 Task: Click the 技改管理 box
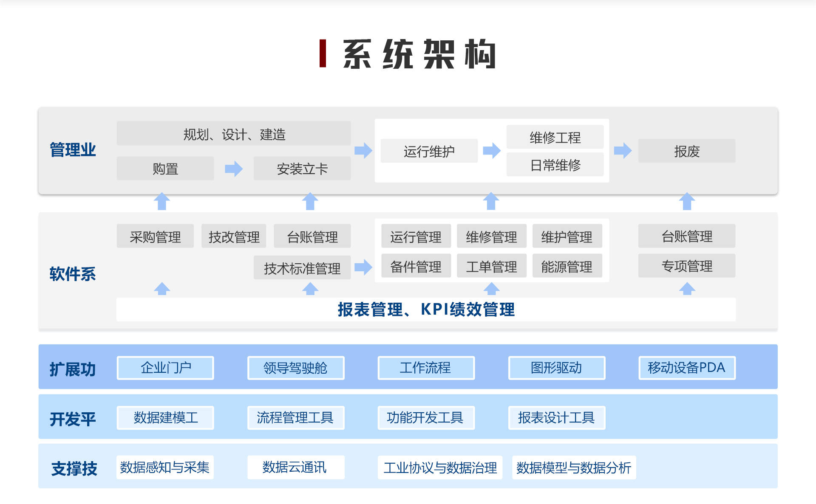tap(234, 236)
